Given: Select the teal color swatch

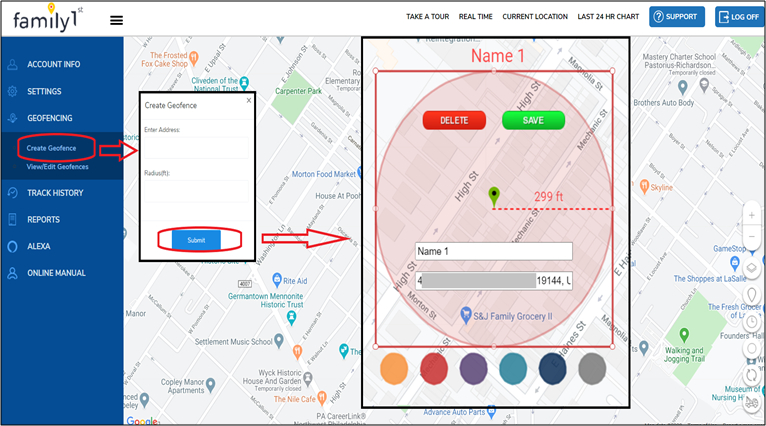Looking at the screenshot, I should point(513,369).
